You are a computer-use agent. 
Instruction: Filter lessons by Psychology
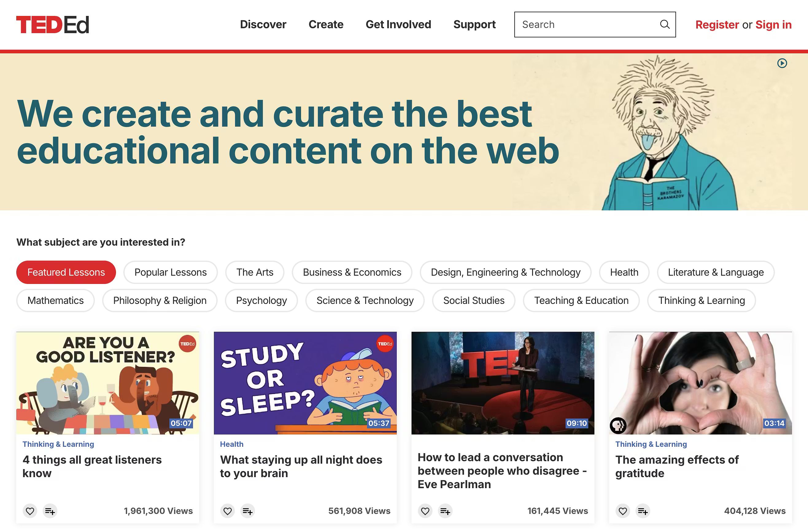coord(261,300)
